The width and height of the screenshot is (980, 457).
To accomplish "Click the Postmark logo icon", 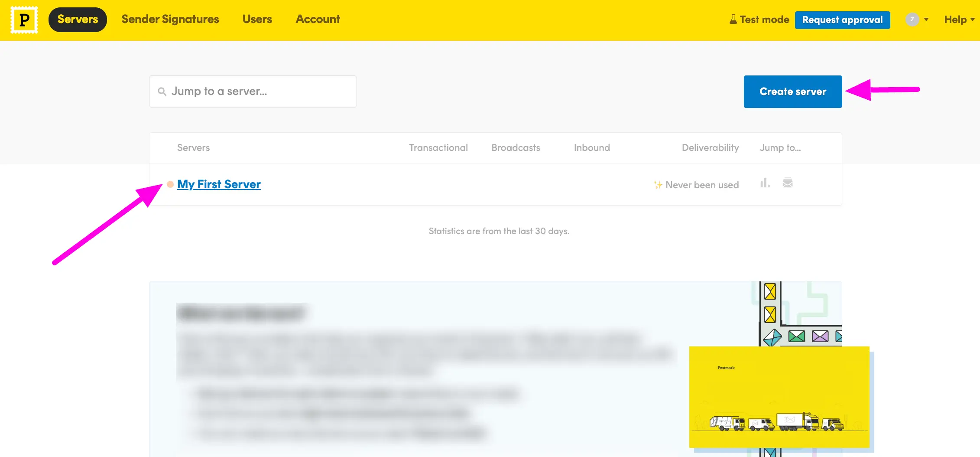I will 24,20.
